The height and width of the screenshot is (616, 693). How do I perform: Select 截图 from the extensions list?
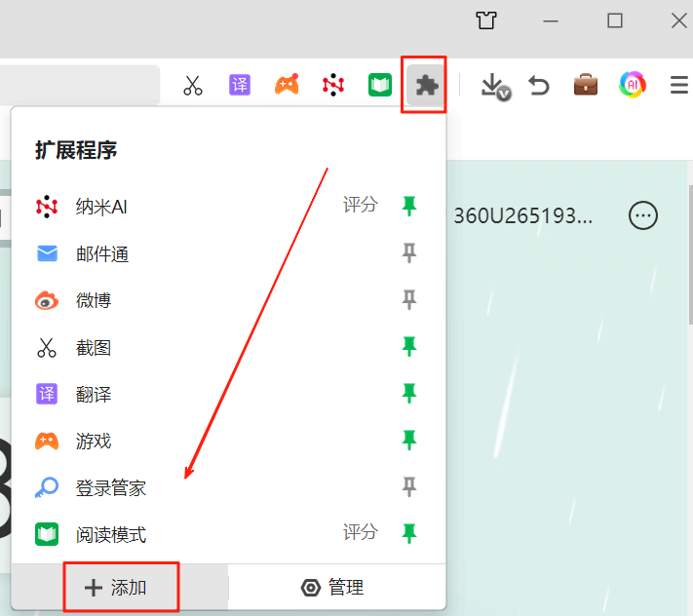94,347
